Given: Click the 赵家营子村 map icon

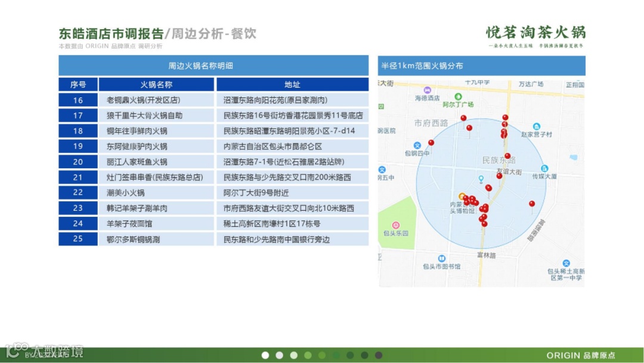Looking at the screenshot, I should point(537,127).
